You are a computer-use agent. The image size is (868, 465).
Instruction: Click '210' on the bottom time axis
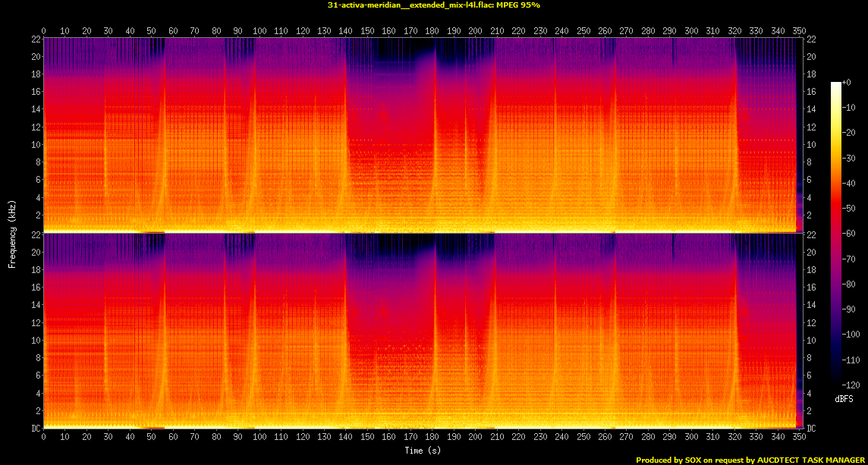[x=497, y=437]
